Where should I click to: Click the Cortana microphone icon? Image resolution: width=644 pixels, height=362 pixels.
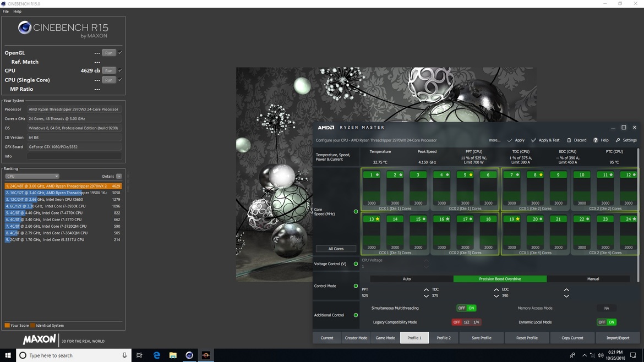pyautogui.click(x=124, y=355)
